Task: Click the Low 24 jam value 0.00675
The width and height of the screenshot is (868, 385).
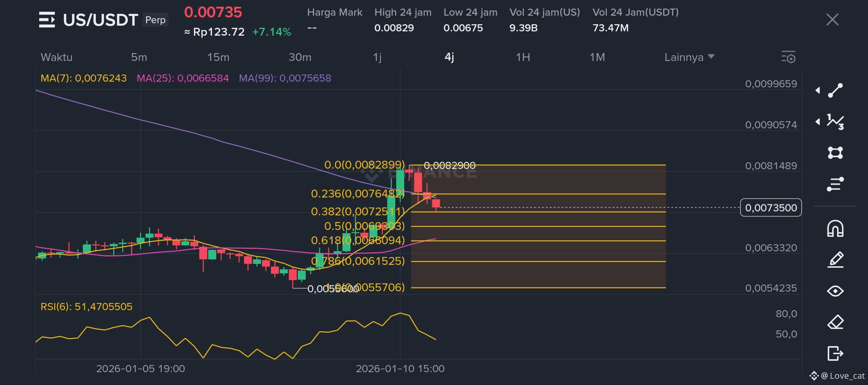Action: pos(463,28)
